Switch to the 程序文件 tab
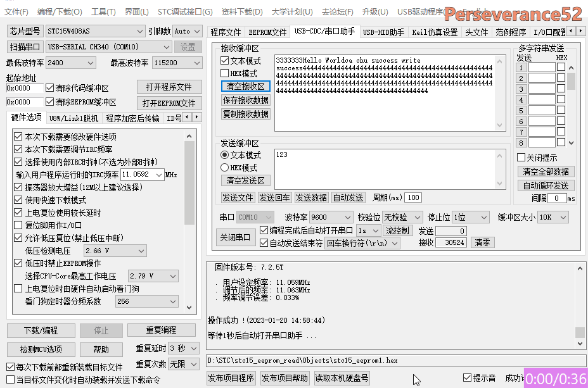The height and width of the screenshot is (388, 588). coord(226,32)
